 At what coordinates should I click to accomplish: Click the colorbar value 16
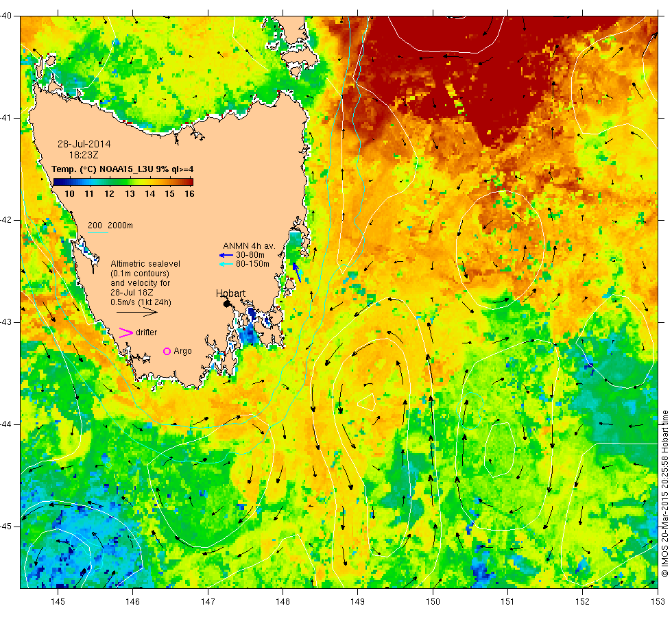189,194
